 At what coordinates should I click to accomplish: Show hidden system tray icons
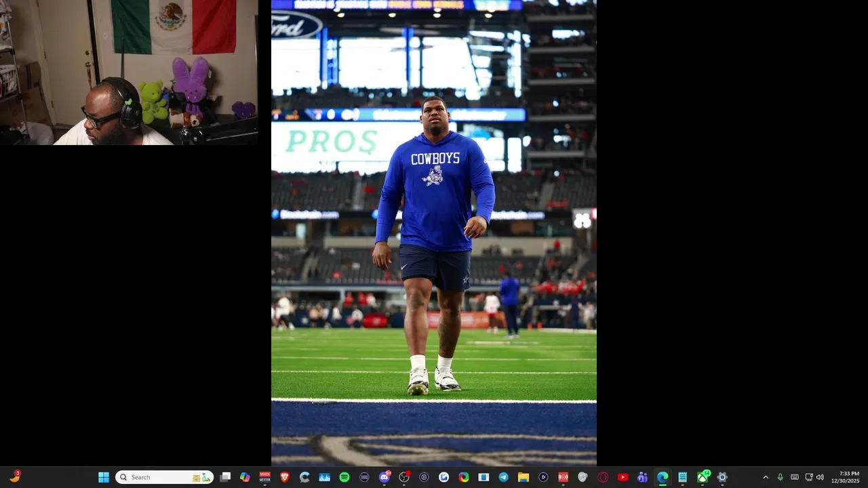766,477
